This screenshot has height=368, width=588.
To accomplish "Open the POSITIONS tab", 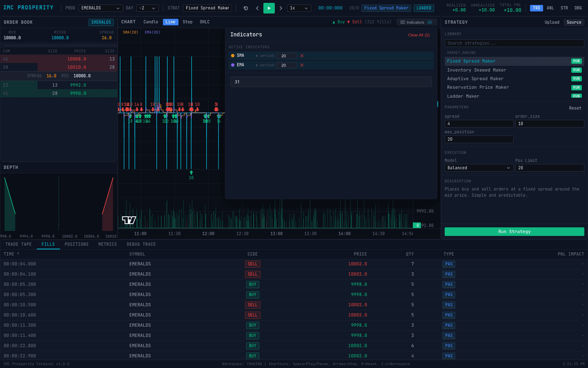I will pos(76,245).
